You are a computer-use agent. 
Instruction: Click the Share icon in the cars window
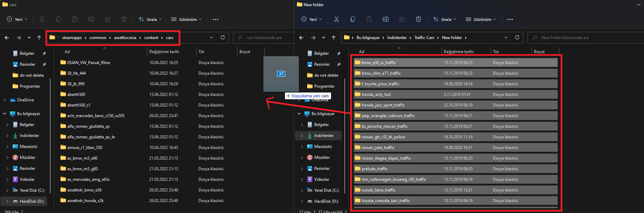point(108,19)
